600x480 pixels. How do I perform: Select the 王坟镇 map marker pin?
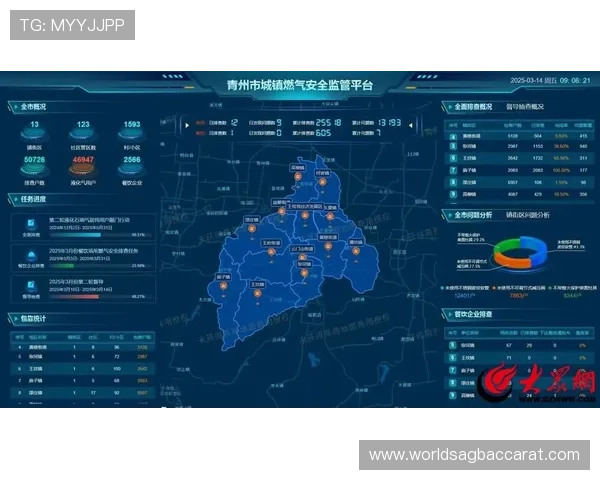coord(258,293)
